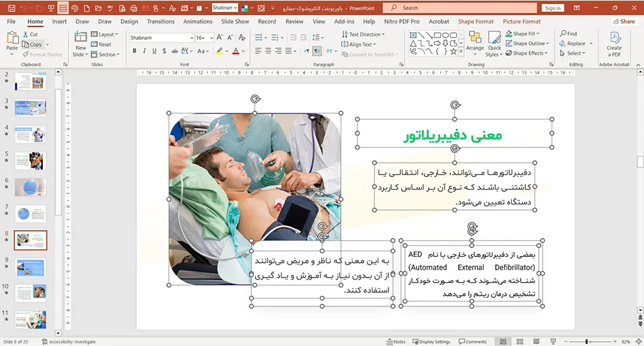The width and height of the screenshot is (644, 346).
Task: Center align the text
Action: tap(268, 51)
